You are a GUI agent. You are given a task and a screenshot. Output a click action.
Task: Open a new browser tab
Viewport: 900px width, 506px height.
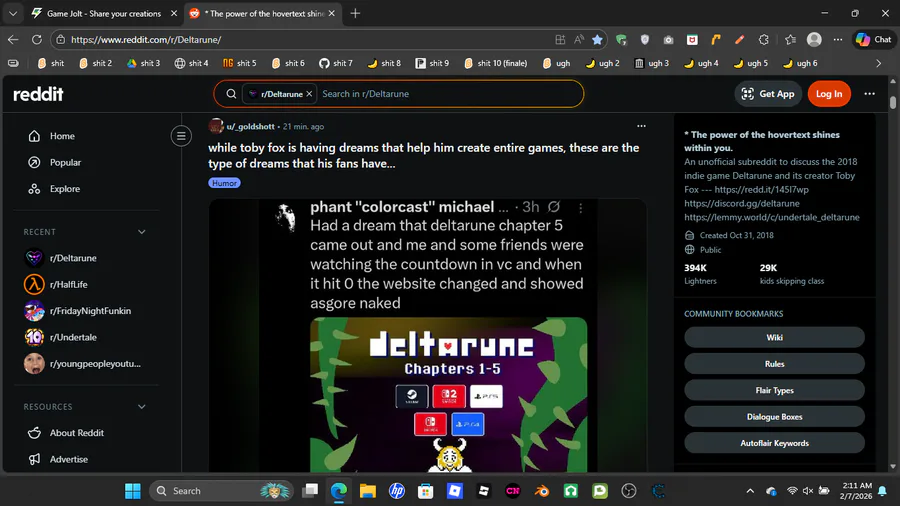click(x=355, y=13)
